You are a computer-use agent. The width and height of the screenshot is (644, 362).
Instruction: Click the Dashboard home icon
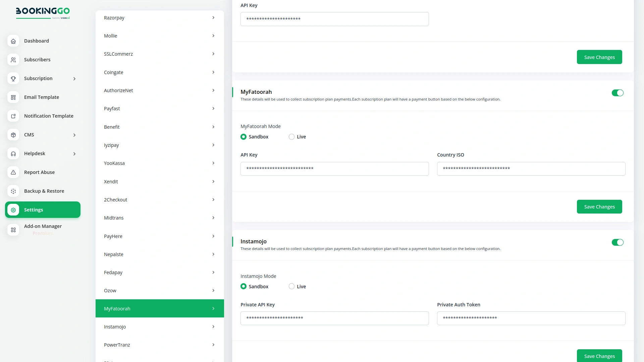point(13,41)
